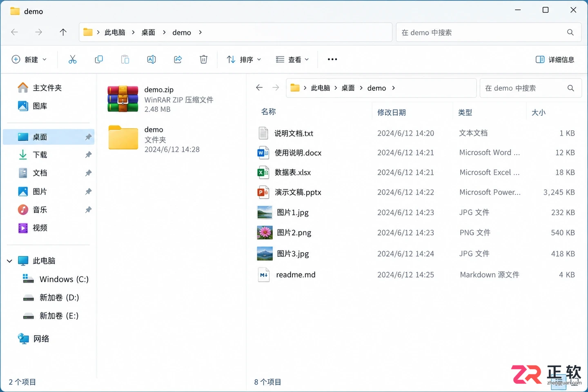The image size is (588, 392).
Task: Toggle the 详细信息 details pane
Action: 555,60
